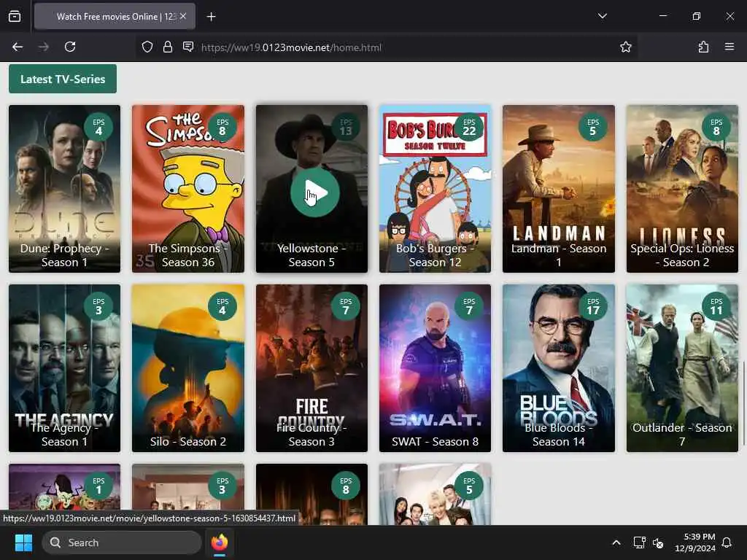Open the bottom-row poster with EPS 5 badge

pos(435,494)
